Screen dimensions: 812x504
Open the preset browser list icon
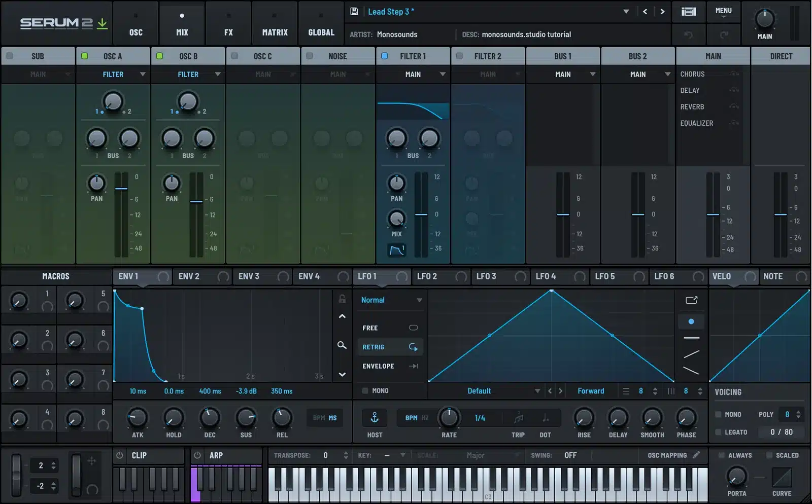(x=689, y=12)
